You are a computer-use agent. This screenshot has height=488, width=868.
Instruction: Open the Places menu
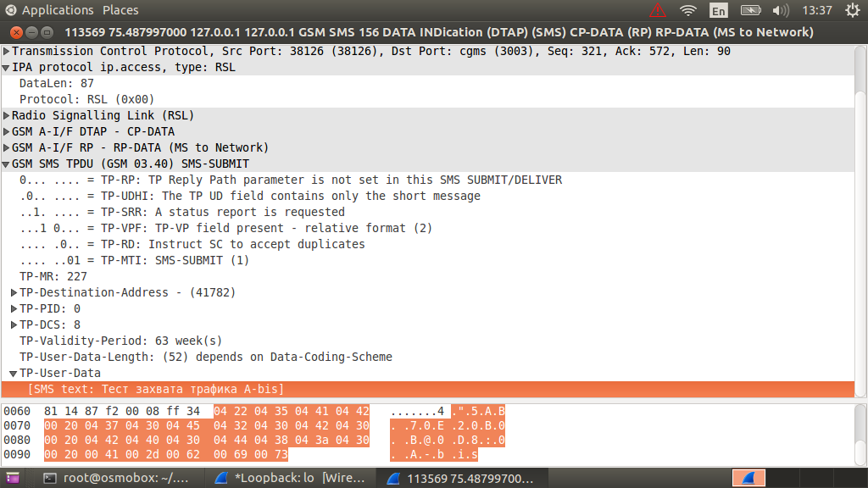pos(120,9)
